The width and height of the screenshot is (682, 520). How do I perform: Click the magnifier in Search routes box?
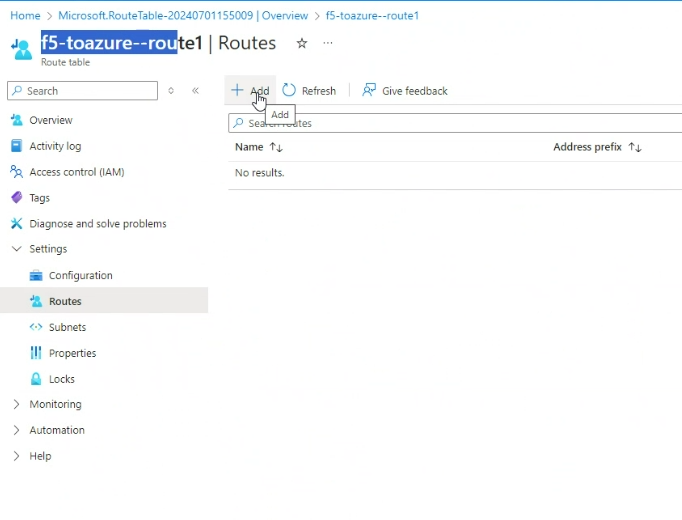[238, 123]
